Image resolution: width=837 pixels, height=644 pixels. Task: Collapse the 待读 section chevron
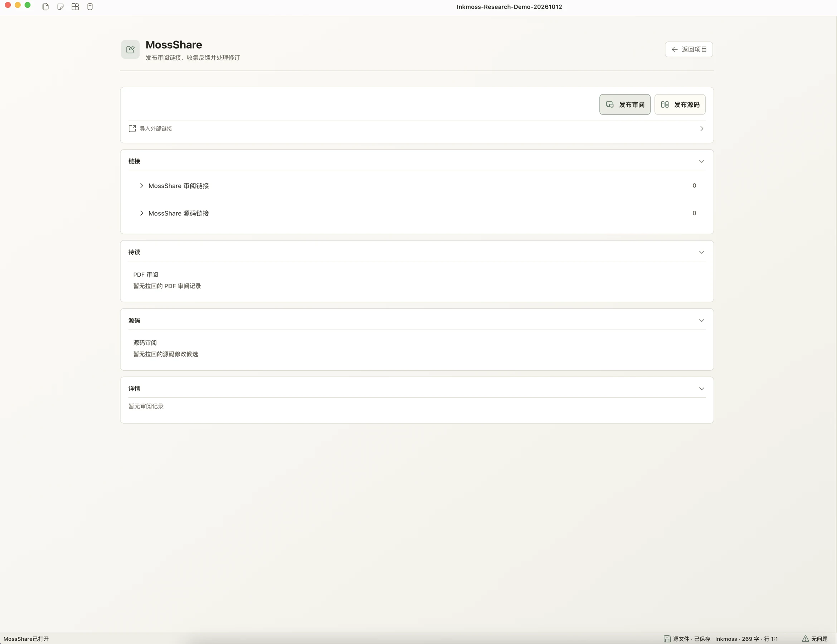[x=702, y=252]
